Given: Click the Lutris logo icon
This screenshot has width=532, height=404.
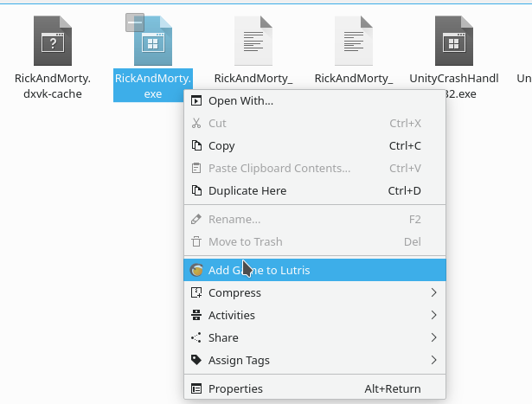Looking at the screenshot, I should point(196,270).
